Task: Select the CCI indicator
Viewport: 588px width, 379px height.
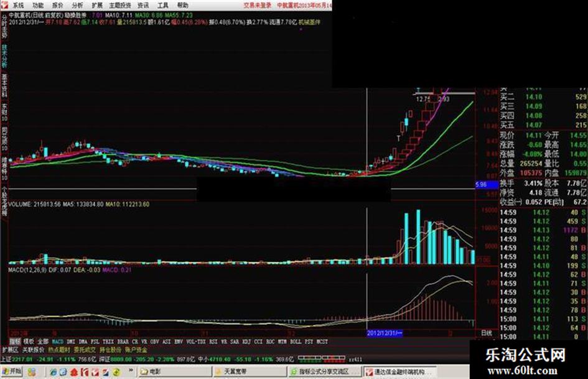Action: coord(258,342)
